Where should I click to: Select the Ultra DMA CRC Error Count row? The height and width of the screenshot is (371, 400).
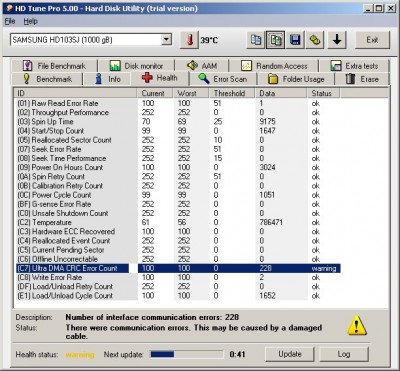178,268
